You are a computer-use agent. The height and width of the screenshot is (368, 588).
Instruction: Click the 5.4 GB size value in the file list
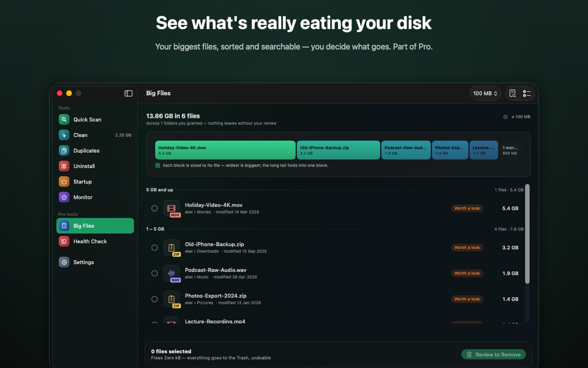(510, 208)
